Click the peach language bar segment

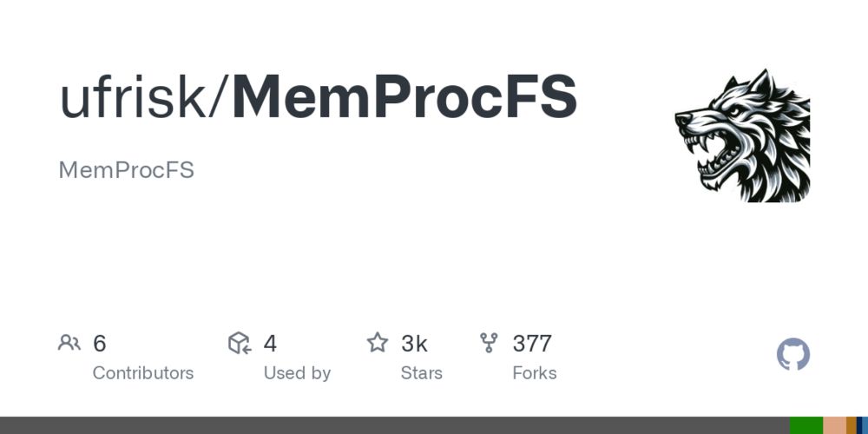coord(835,425)
